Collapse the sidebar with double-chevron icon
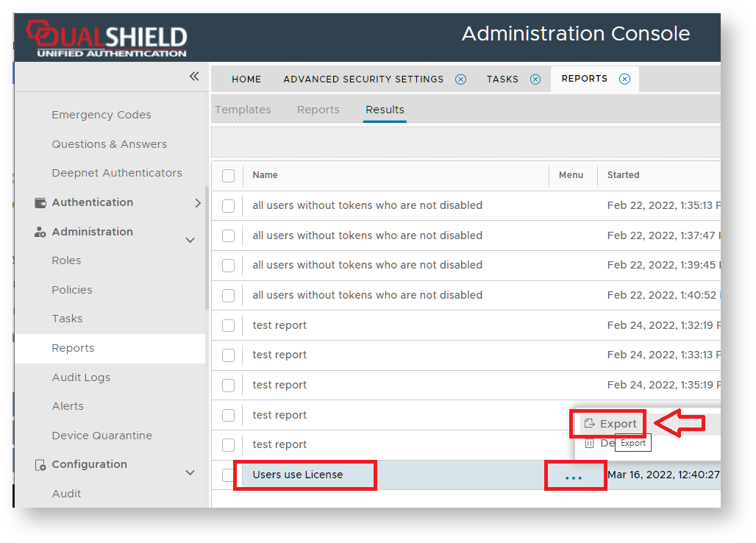Viewport: 756px width, 543px height. coord(194,77)
